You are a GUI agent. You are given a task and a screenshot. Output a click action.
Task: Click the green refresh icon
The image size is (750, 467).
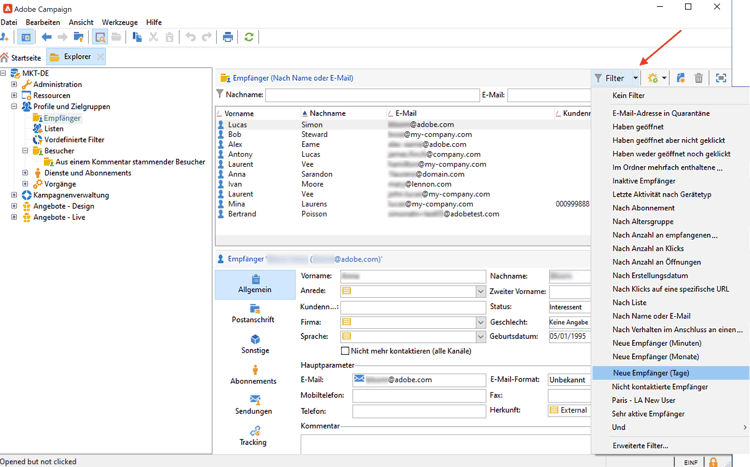click(249, 37)
